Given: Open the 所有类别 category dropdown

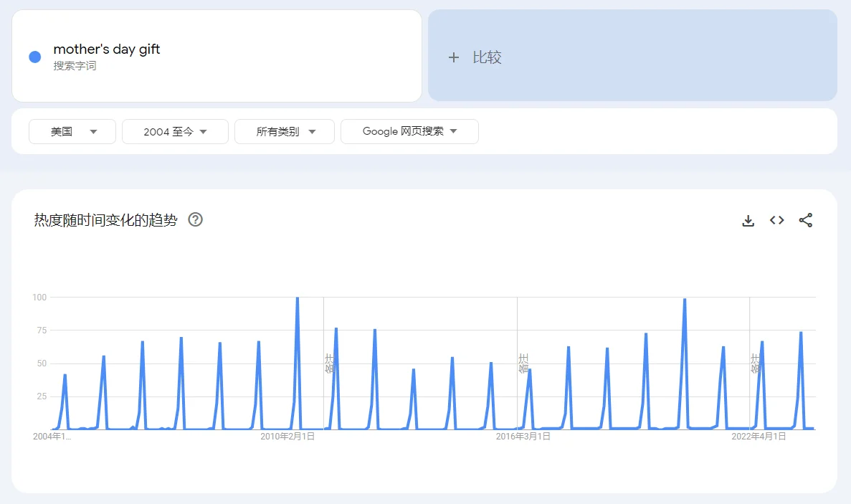Looking at the screenshot, I should (x=285, y=132).
